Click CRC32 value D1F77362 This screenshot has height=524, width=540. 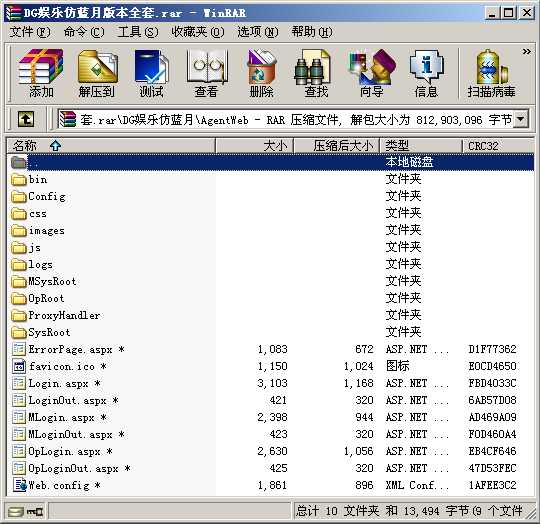point(492,349)
